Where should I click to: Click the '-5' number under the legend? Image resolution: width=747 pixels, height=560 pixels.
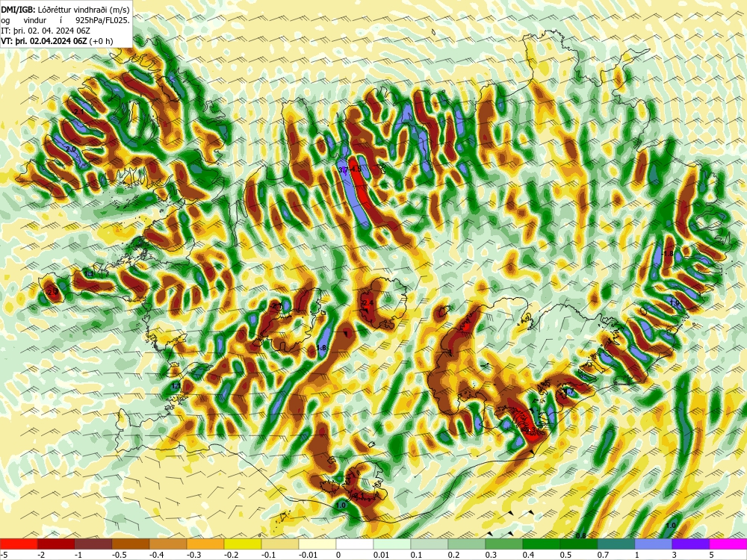pos(4,555)
